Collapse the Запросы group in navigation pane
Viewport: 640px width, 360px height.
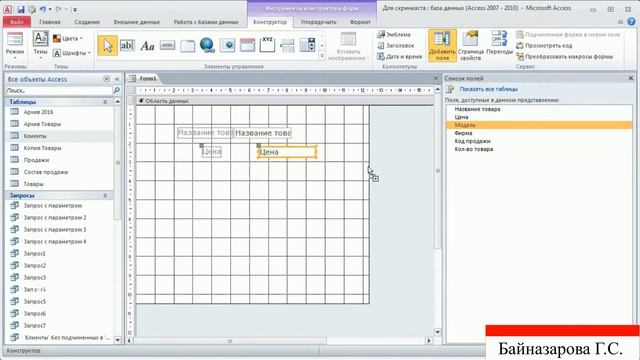coord(105,196)
